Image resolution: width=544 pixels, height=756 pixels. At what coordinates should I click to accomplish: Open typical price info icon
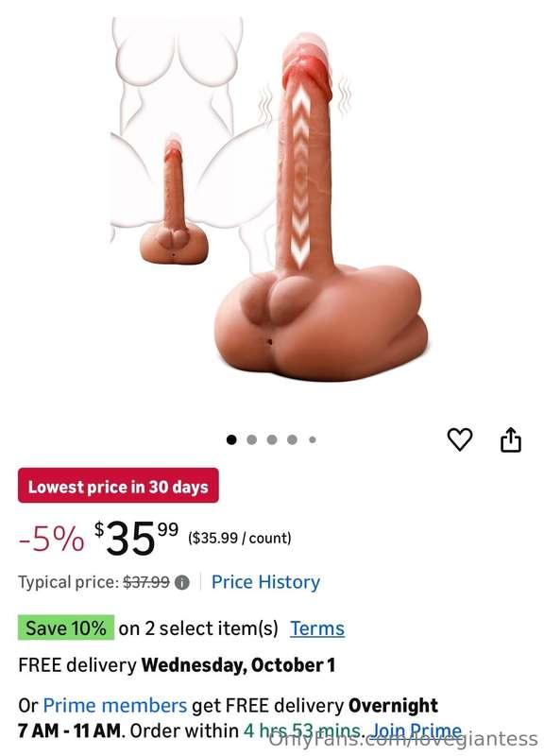point(181,582)
